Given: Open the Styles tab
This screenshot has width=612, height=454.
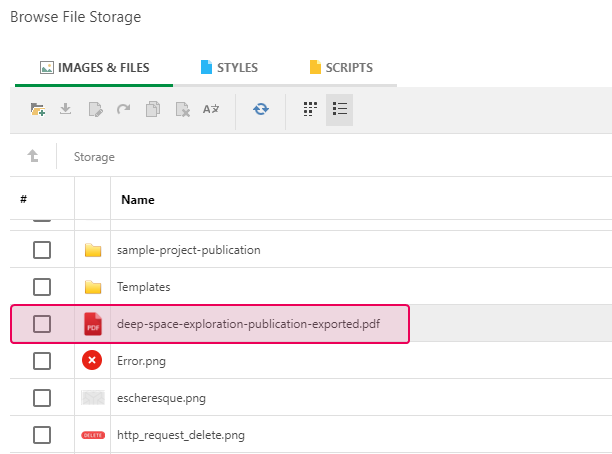Looking at the screenshot, I should pos(229,68).
